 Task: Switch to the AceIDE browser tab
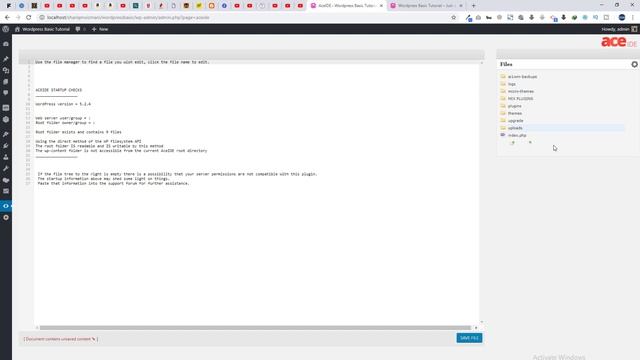coord(346,6)
